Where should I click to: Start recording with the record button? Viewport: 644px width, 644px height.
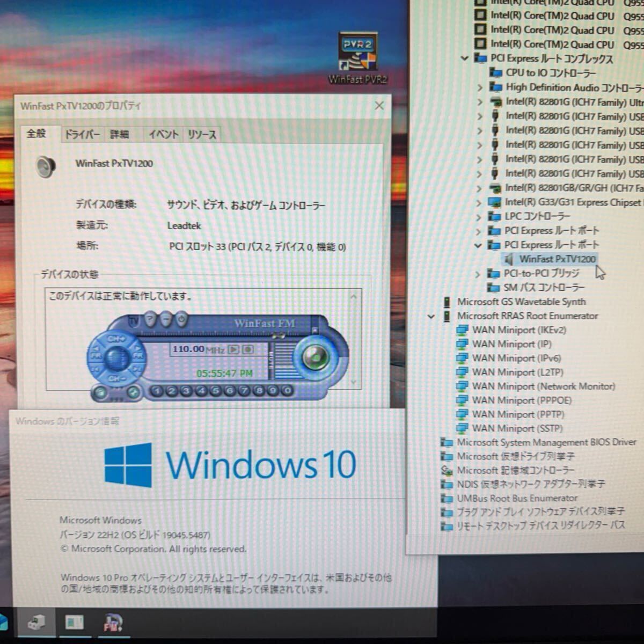(x=247, y=349)
